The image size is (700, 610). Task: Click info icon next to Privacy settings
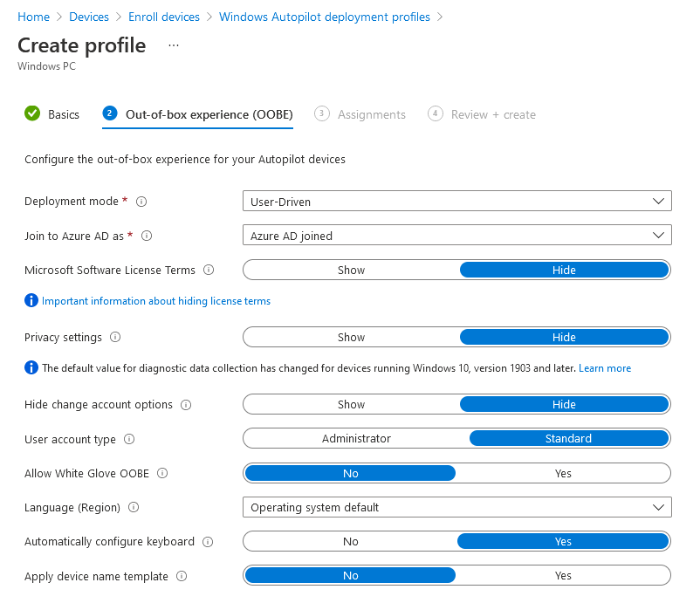[115, 338]
